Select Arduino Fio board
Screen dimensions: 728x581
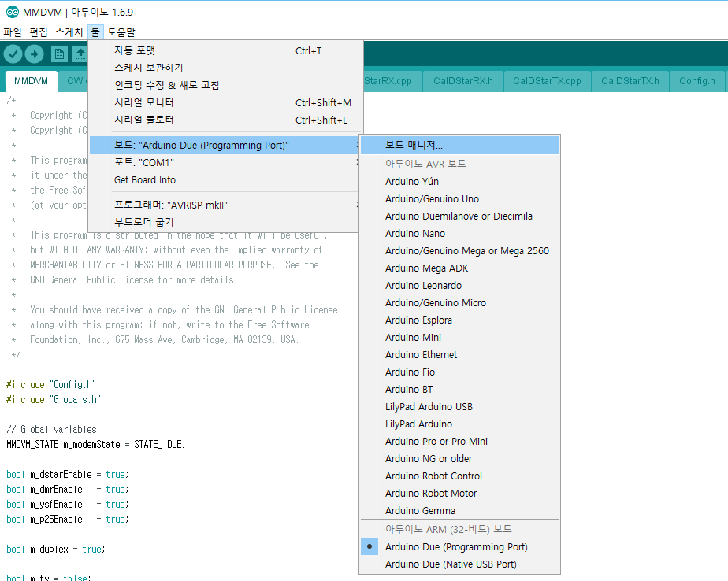(459, 372)
